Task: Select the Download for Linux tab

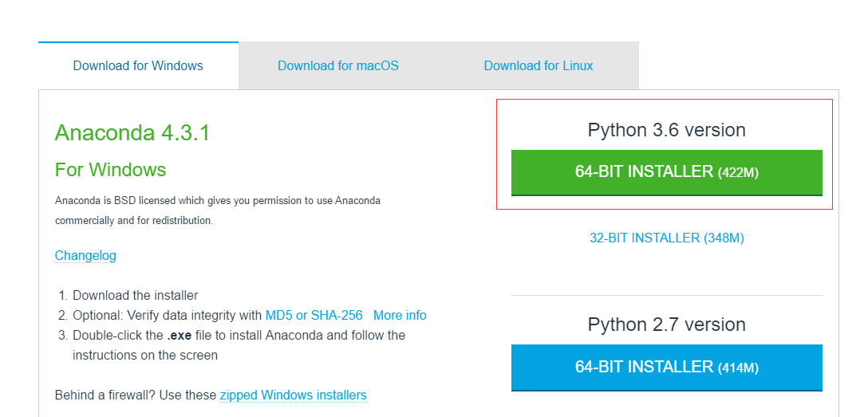Action: coord(539,65)
